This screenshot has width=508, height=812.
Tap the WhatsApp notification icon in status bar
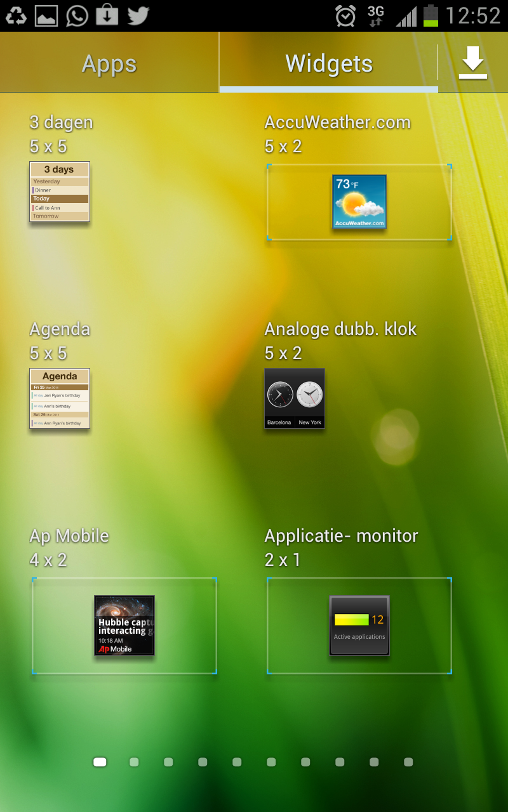(77, 15)
